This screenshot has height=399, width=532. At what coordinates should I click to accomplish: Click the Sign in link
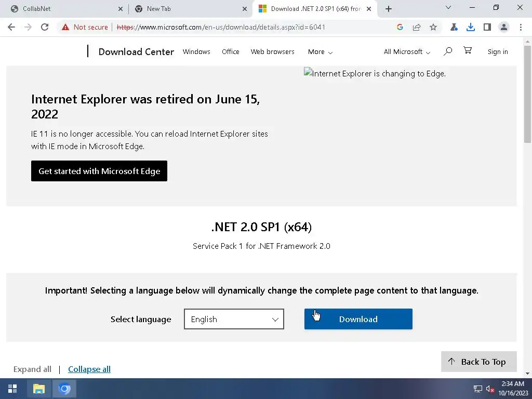point(498,52)
